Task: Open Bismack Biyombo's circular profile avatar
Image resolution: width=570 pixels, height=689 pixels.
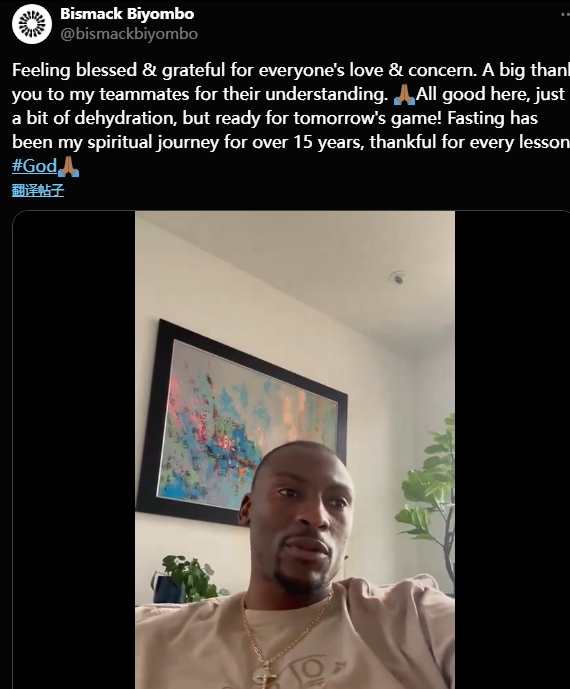Action: tap(32, 24)
